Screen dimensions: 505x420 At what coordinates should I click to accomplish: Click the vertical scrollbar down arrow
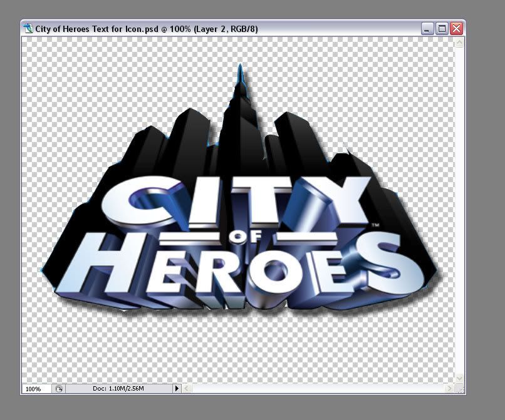(x=460, y=378)
